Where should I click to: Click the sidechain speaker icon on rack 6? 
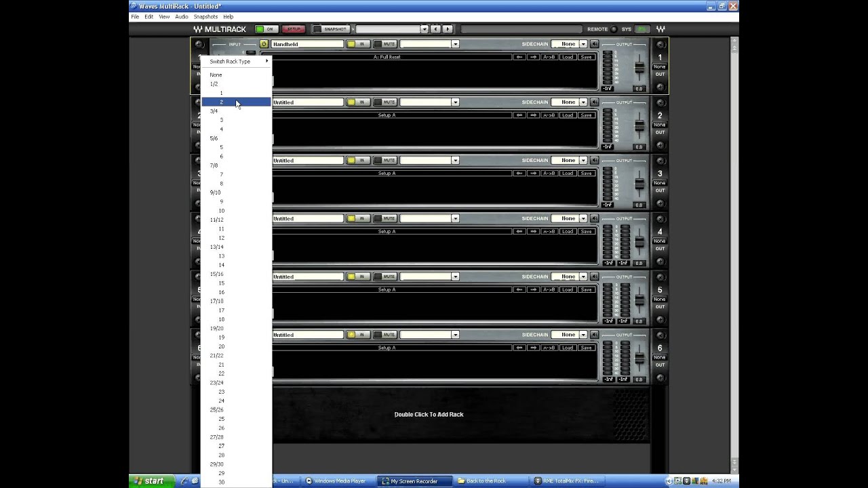tap(594, 335)
